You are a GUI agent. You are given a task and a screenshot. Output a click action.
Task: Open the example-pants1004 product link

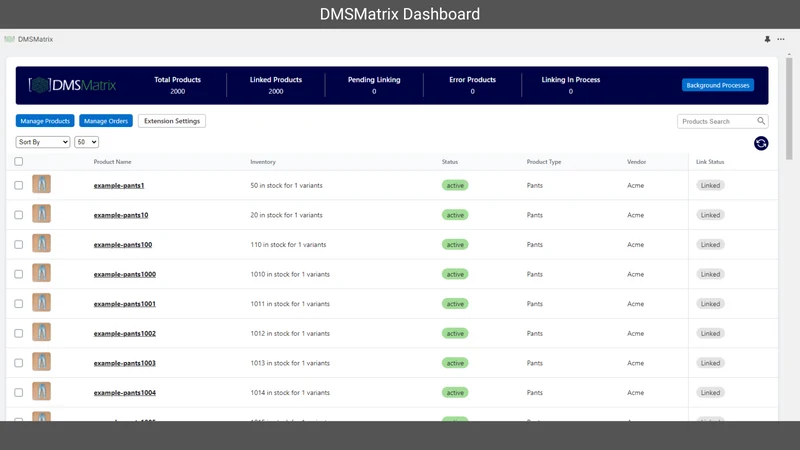(124, 393)
